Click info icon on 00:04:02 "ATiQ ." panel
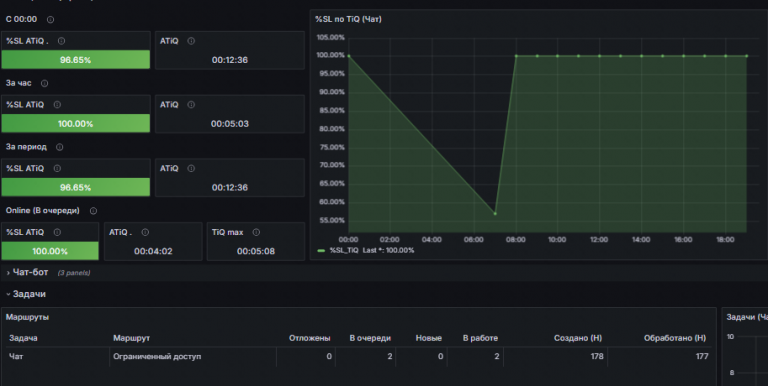 click(145, 232)
